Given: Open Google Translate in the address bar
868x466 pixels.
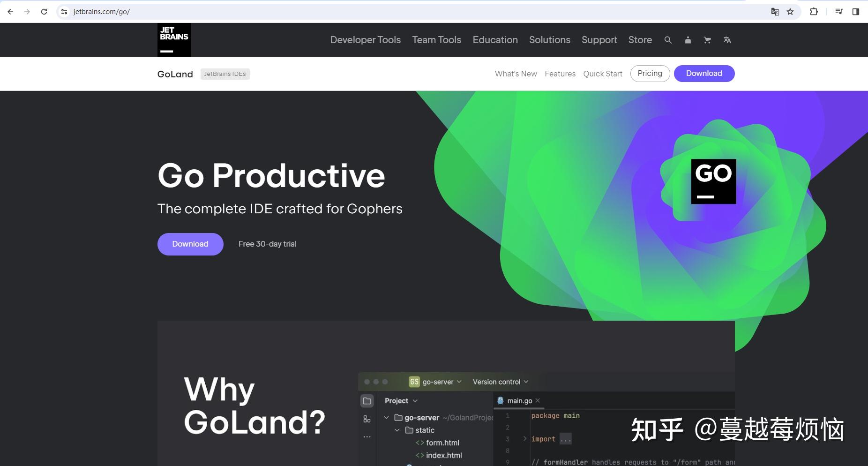Looking at the screenshot, I should coord(775,11).
